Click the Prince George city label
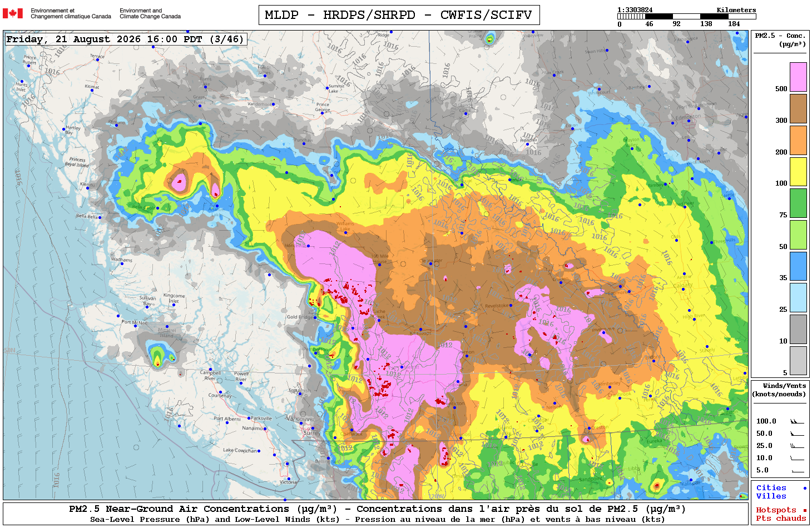Screen dimensions: 812x528 click(323, 107)
